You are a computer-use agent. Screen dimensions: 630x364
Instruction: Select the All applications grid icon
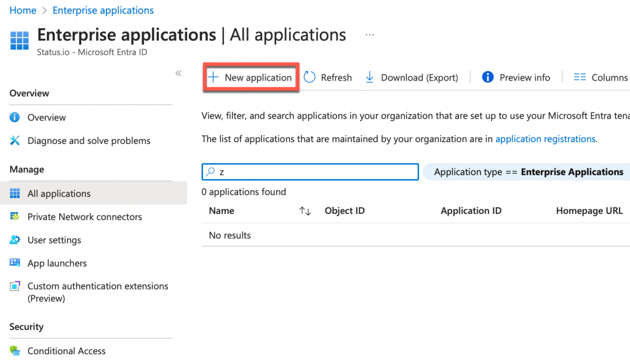click(15, 192)
